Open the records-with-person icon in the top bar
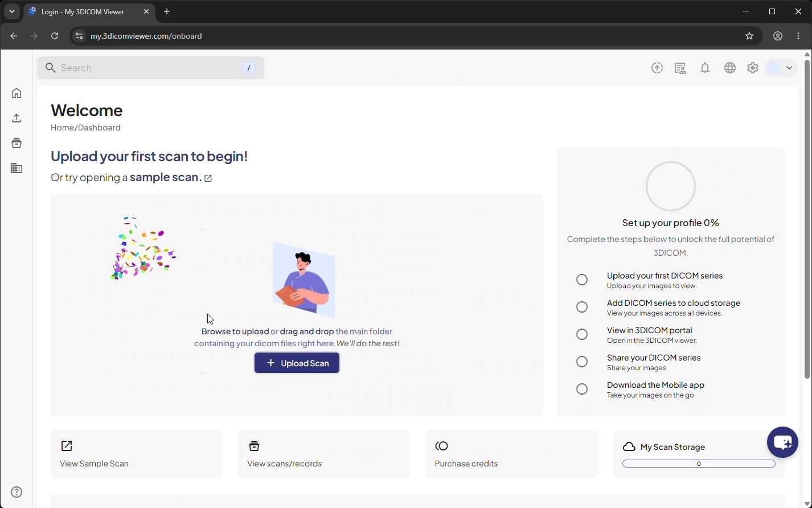 pos(680,68)
